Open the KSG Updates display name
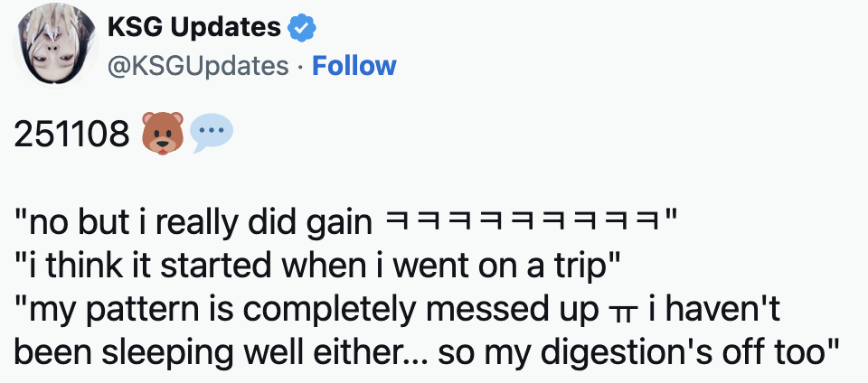The width and height of the screenshot is (868, 383). [193, 28]
